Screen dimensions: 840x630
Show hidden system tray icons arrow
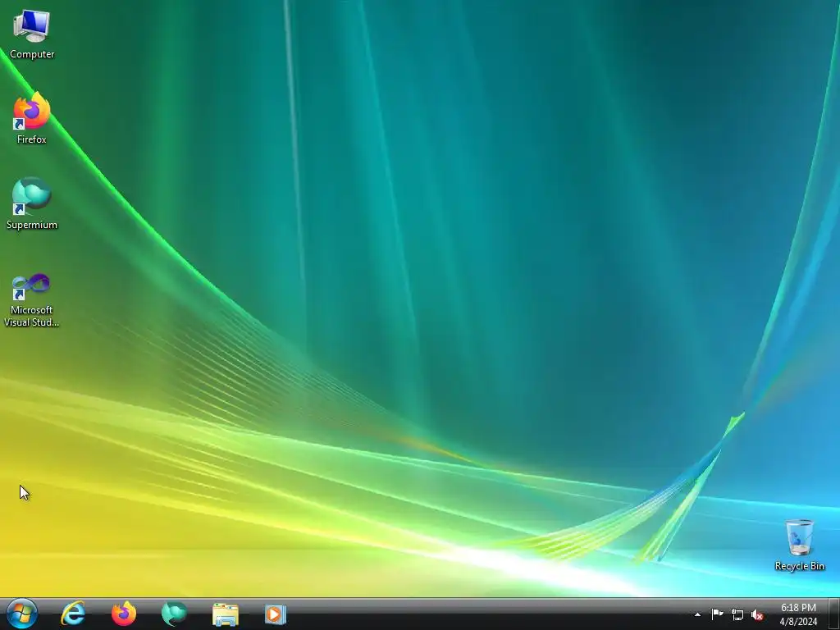pyautogui.click(x=697, y=614)
